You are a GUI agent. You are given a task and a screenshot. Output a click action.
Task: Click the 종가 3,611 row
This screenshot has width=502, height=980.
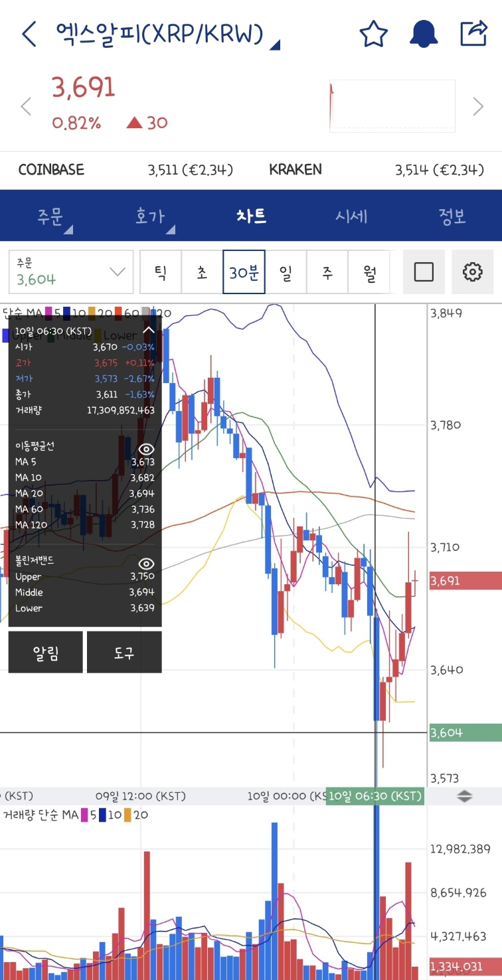pos(85,395)
